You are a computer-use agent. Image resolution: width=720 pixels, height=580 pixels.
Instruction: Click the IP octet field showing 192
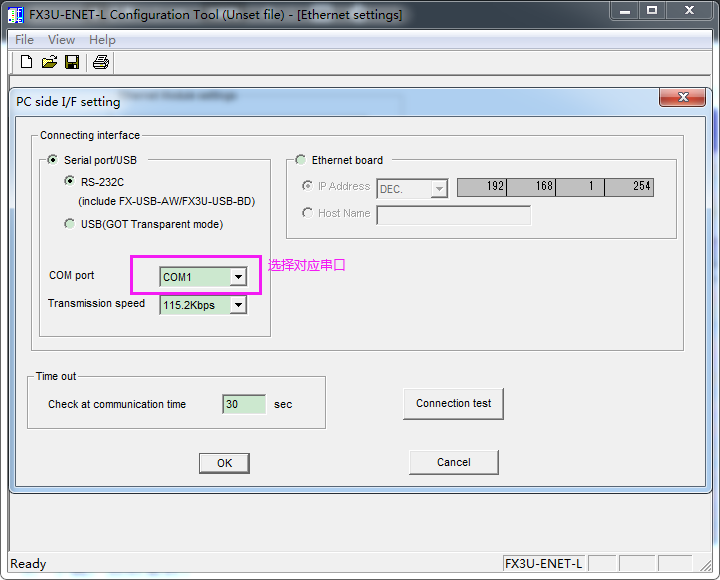click(482, 187)
